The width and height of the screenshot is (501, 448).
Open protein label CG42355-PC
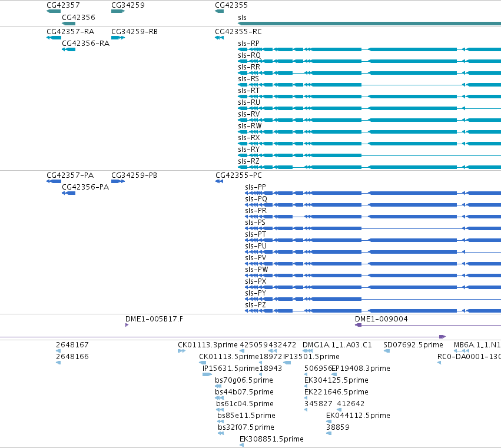tap(238, 175)
